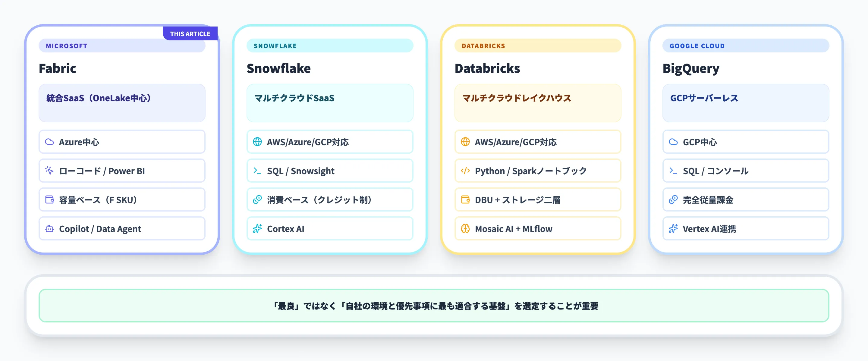Select the sparkles icon next to Vertex AI連携

click(x=673, y=229)
